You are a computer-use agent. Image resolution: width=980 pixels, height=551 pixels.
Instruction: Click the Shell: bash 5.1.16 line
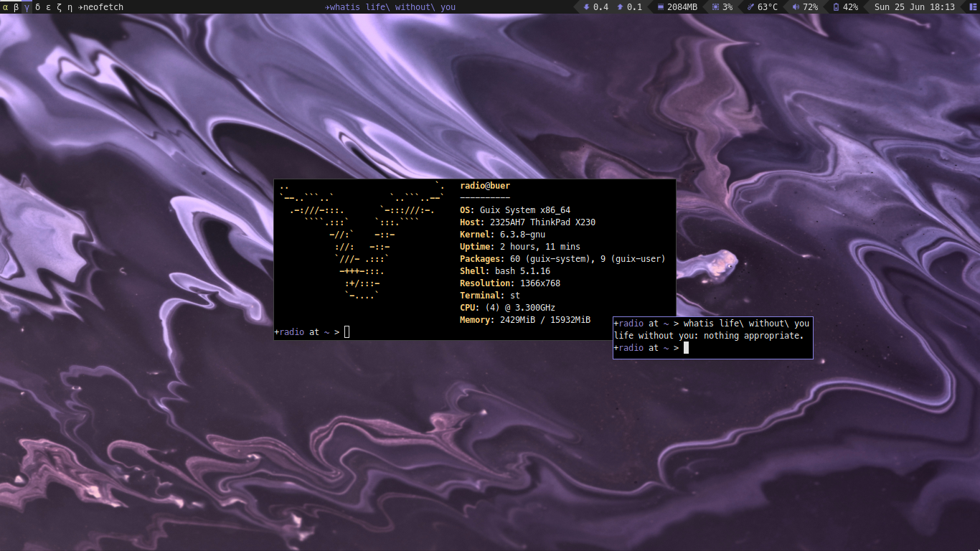[x=505, y=271]
